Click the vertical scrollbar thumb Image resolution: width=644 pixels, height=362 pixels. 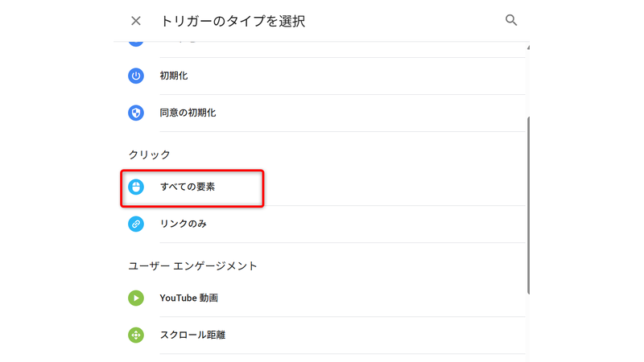[x=528, y=205]
